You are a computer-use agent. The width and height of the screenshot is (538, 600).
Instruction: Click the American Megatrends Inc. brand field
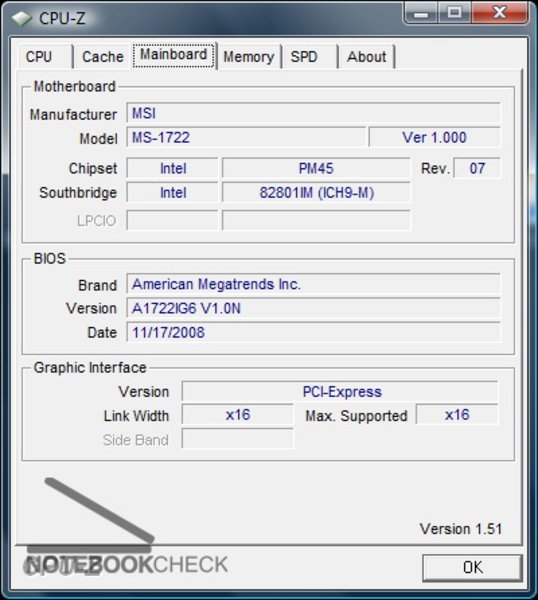[x=313, y=284]
